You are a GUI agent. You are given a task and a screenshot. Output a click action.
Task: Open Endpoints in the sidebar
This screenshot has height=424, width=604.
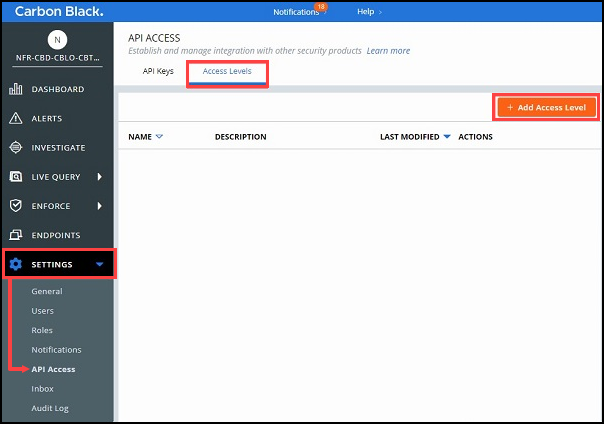(56, 235)
